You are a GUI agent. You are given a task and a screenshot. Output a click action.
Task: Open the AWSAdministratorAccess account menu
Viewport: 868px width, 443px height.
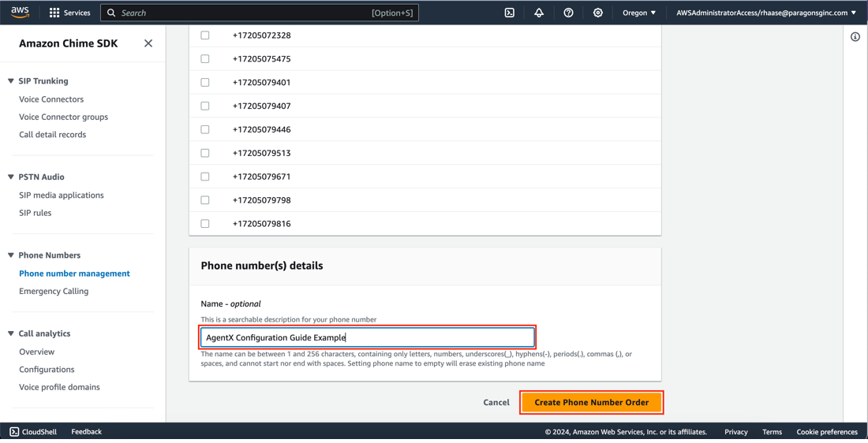pos(765,13)
